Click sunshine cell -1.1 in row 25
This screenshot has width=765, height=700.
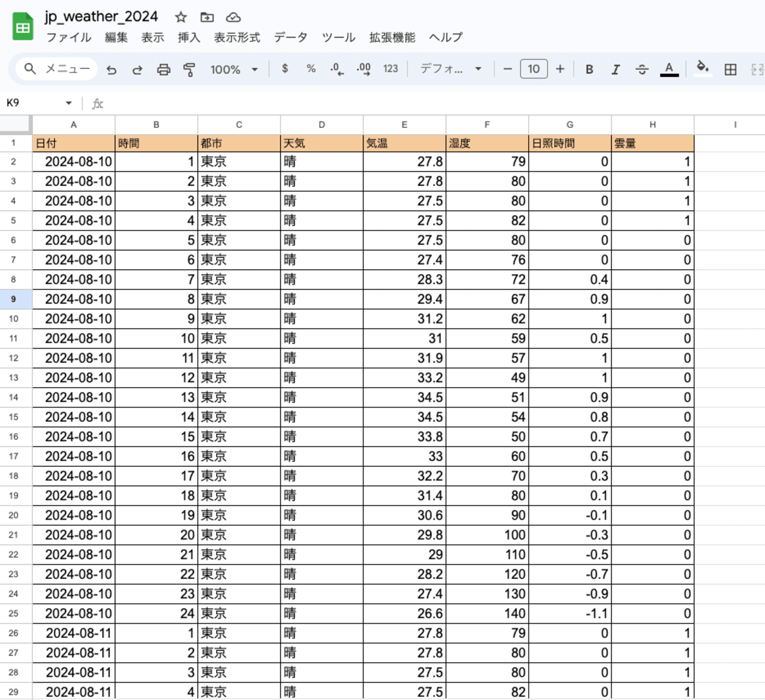[x=570, y=613]
